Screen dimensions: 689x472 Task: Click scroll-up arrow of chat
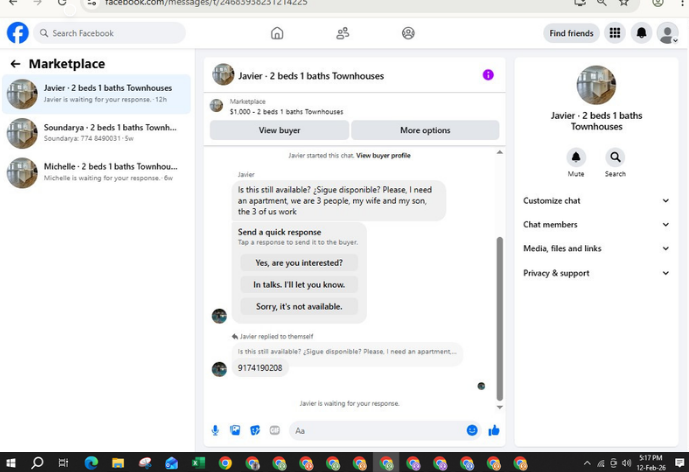click(500, 152)
